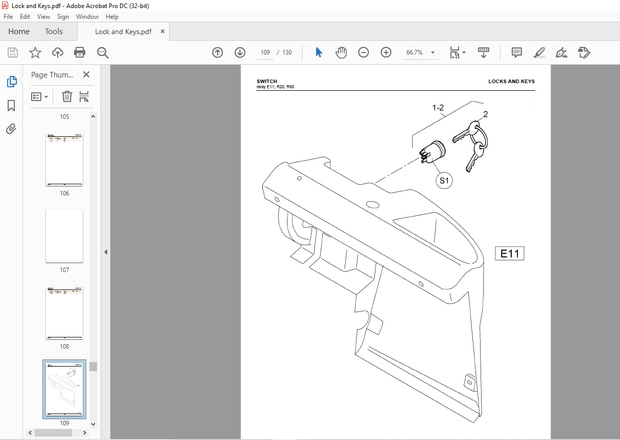Open the Attachments paperclip panel
620x440 pixels.
(11, 129)
